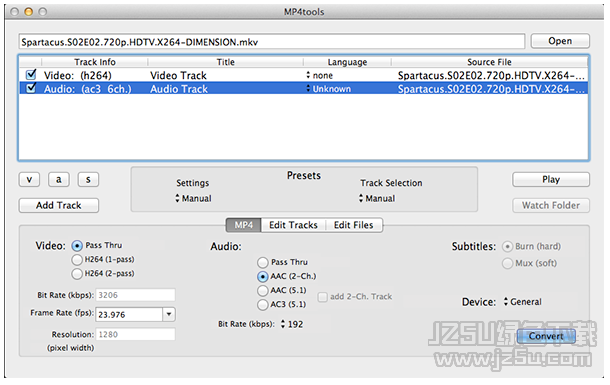Click the Open button
This screenshot has width=610, height=385.
pyautogui.click(x=560, y=41)
